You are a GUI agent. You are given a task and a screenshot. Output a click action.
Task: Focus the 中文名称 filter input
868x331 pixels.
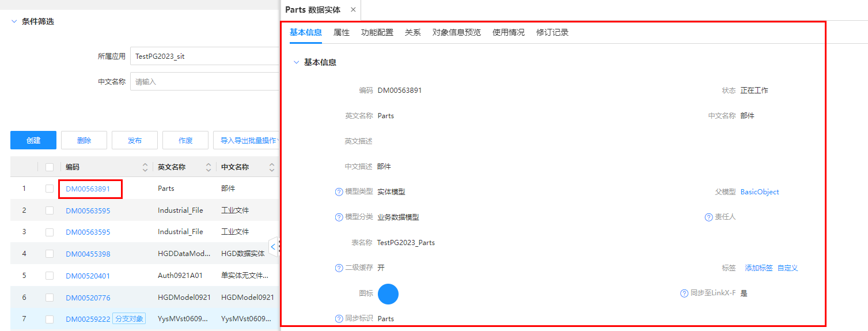click(x=205, y=82)
